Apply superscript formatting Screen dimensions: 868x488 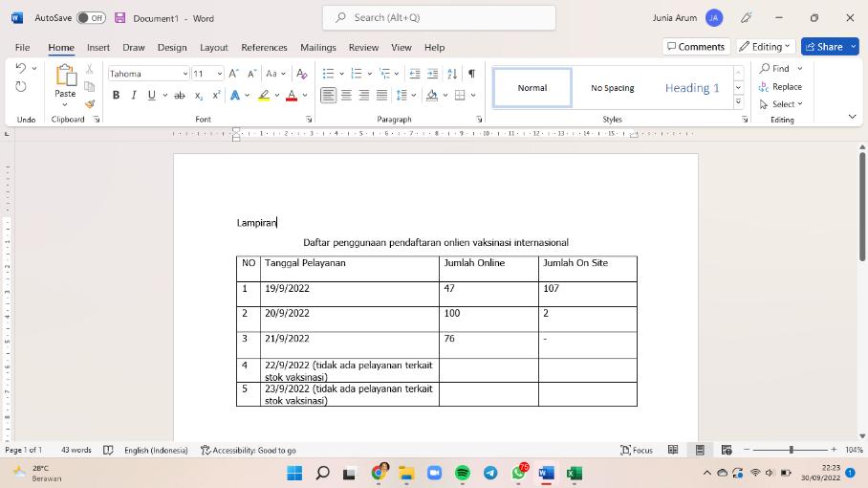(x=216, y=96)
